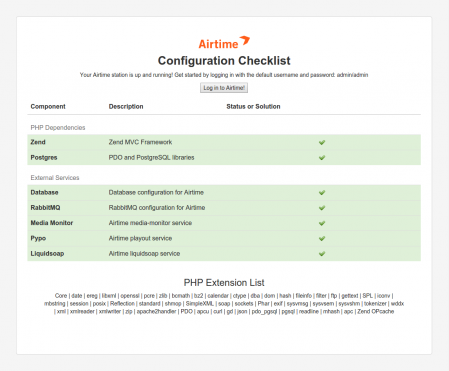
Task: Select the Component column header
Action: tap(48, 106)
